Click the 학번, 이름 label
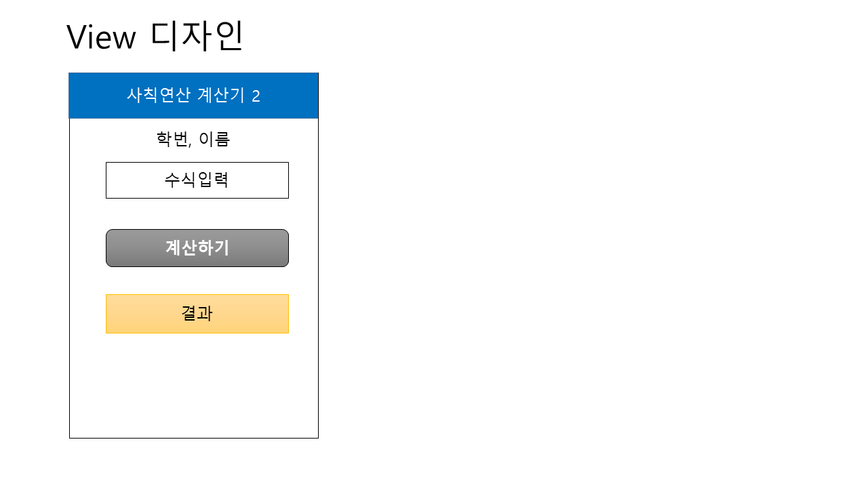 [193, 139]
